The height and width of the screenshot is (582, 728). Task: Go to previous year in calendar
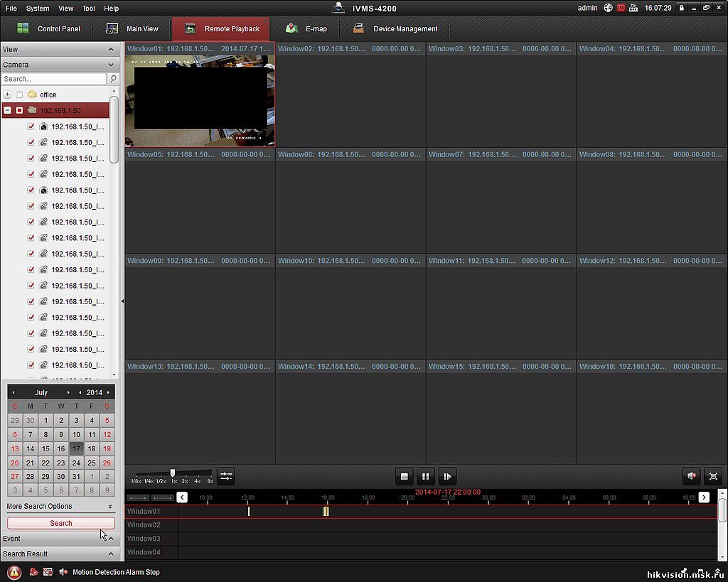click(80, 393)
